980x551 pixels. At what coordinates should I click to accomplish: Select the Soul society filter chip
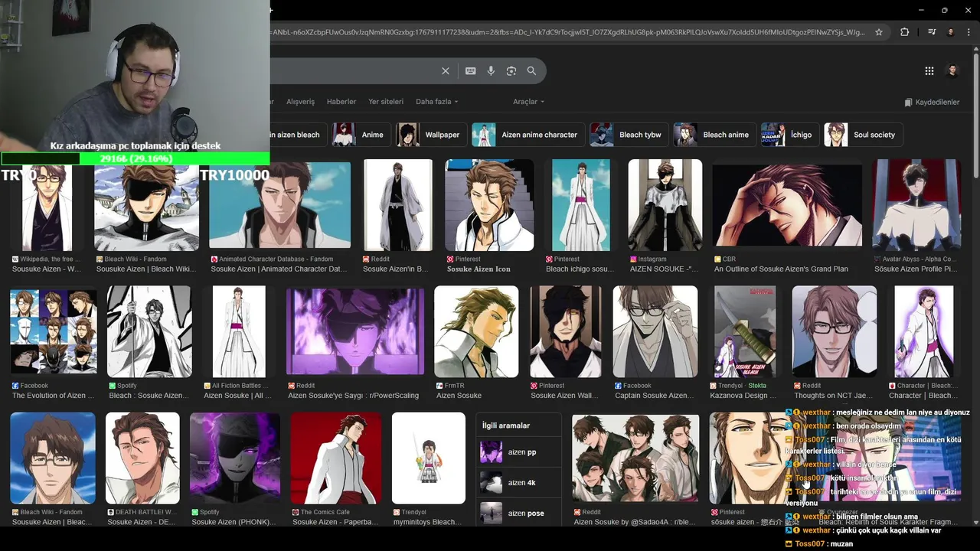coord(863,135)
